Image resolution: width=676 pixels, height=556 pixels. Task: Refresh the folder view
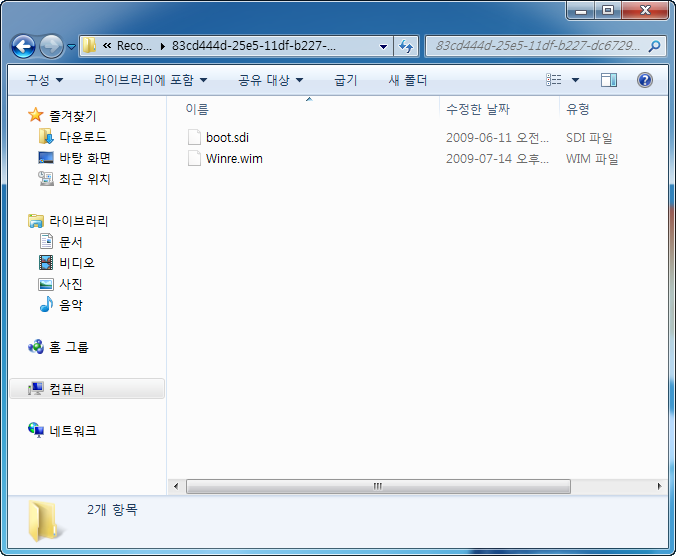point(406,46)
